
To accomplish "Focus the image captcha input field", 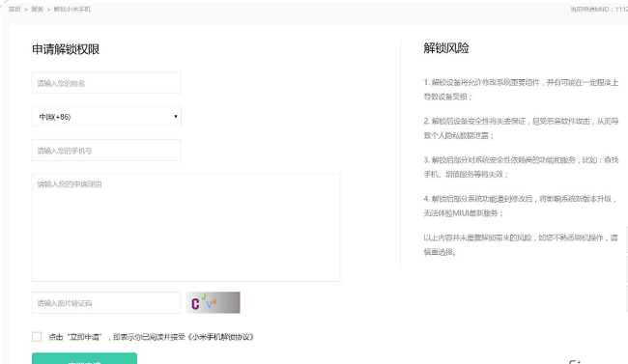I will pos(106,303).
